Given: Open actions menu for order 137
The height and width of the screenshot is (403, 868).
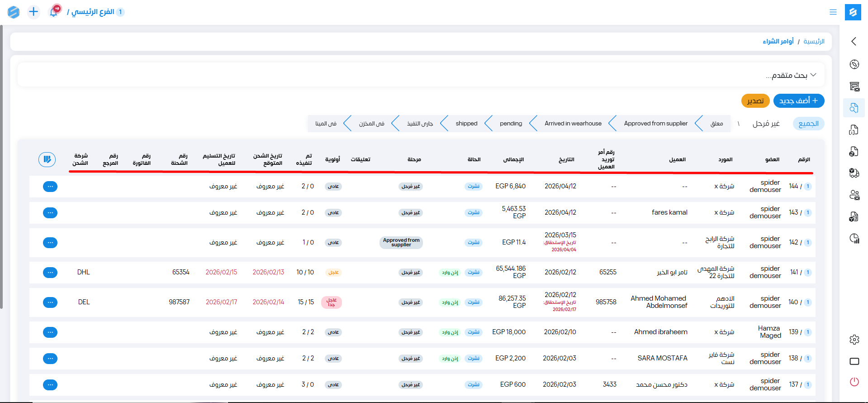Looking at the screenshot, I should [50, 385].
